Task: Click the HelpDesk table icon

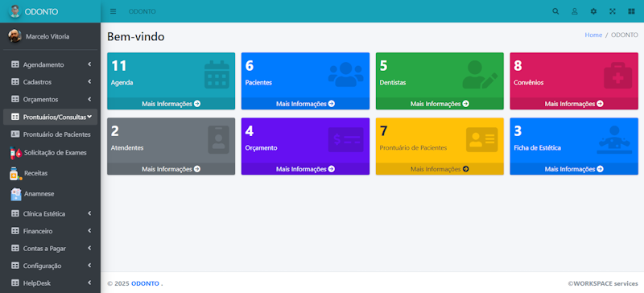Action: pos(15,283)
